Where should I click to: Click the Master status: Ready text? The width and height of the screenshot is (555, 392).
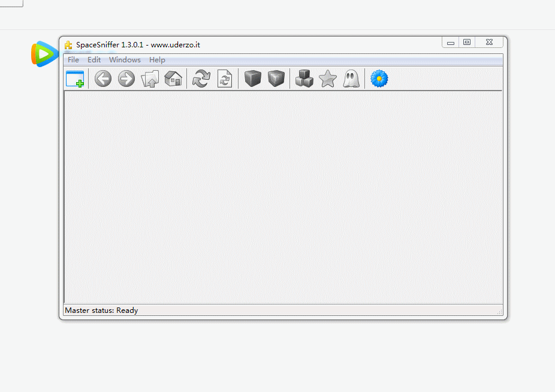click(x=101, y=310)
